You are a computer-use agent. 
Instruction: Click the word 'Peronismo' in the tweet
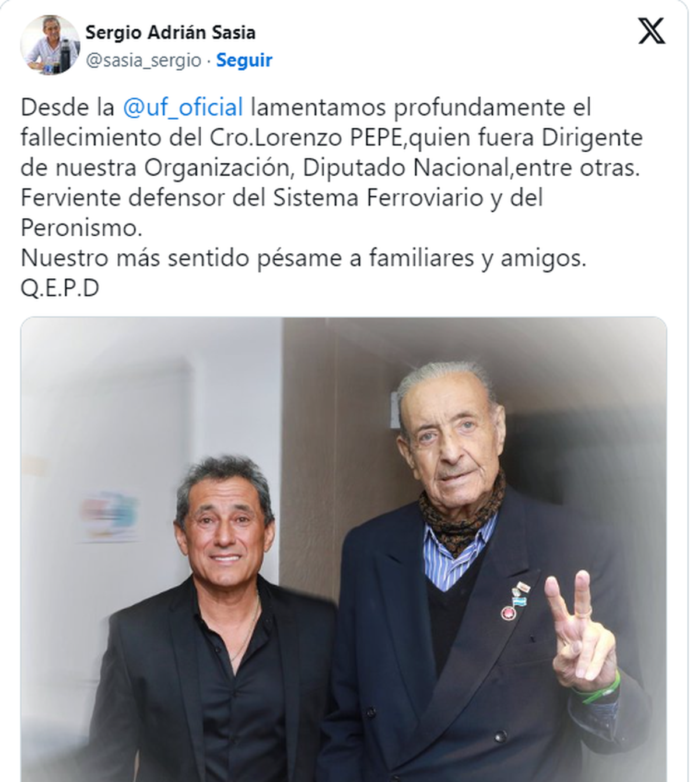click(x=81, y=228)
